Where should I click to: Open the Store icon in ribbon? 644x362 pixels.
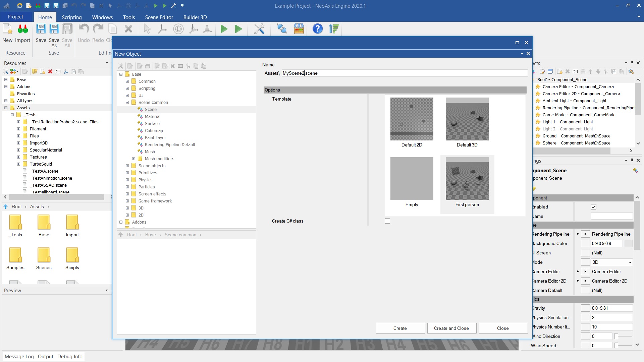tap(299, 29)
